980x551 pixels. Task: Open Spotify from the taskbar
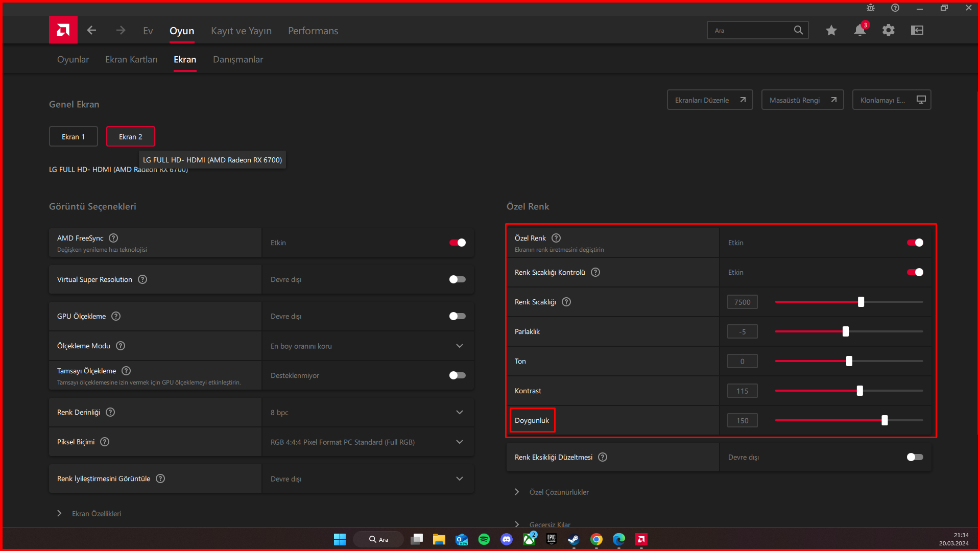(x=484, y=539)
